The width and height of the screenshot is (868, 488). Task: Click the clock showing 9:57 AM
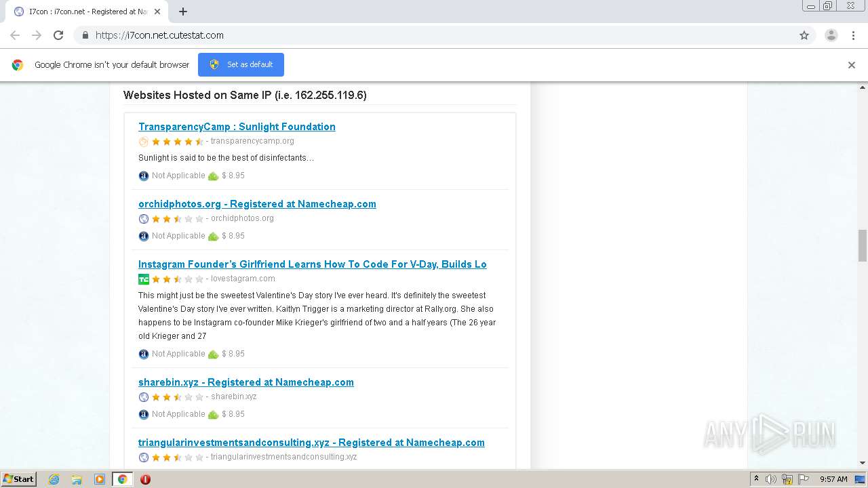click(x=833, y=479)
